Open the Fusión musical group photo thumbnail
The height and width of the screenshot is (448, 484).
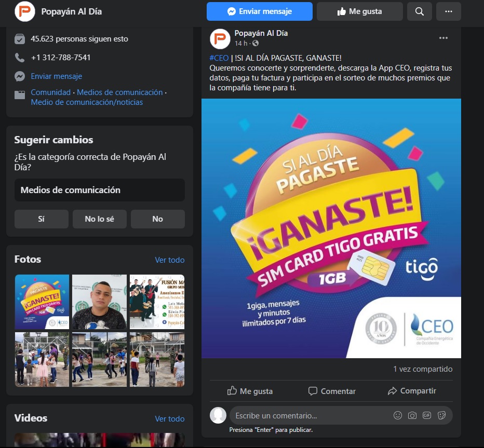coord(157,302)
